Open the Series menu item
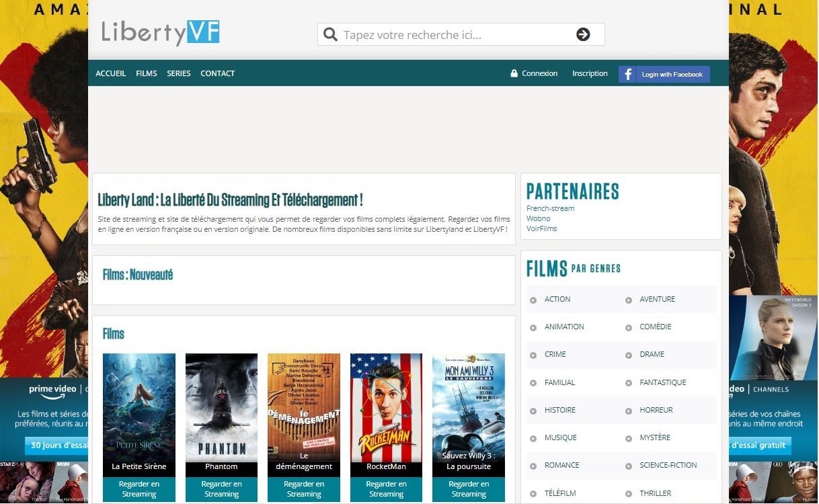 [179, 73]
